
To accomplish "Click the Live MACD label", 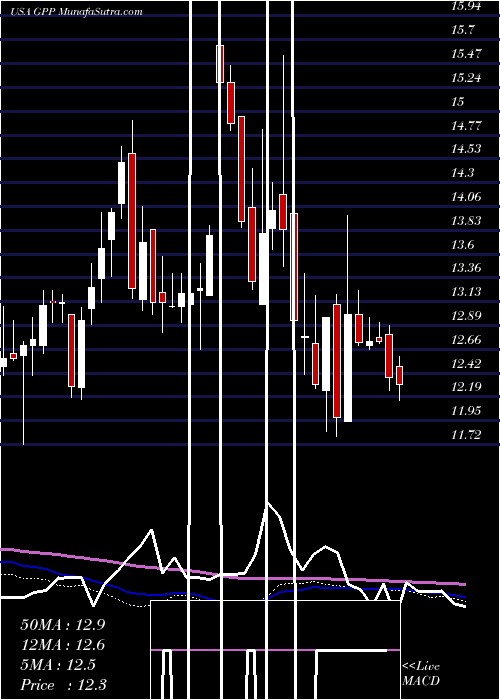I will click(x=421, y=673).
